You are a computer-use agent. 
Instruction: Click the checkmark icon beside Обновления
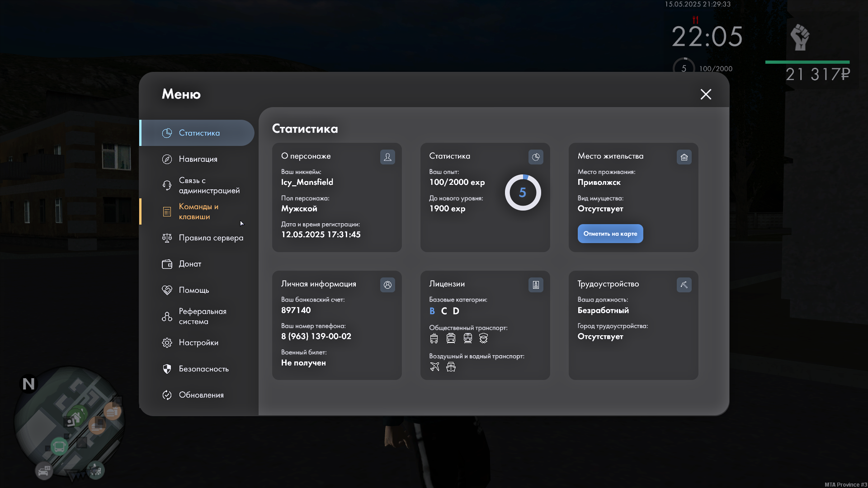click(167, 395)
